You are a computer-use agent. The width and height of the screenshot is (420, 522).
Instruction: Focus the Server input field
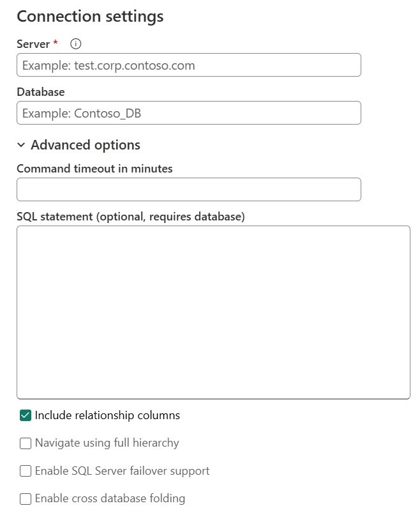point(189,65)
